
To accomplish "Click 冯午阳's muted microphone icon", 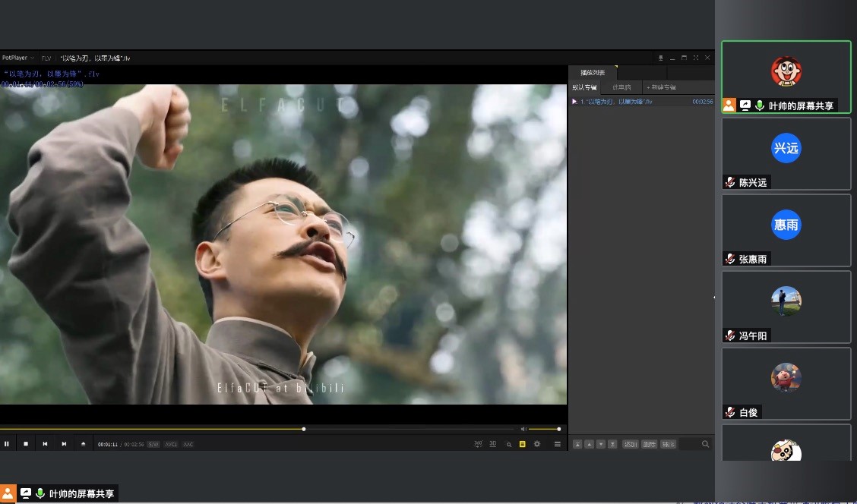I will coord(729,335).
